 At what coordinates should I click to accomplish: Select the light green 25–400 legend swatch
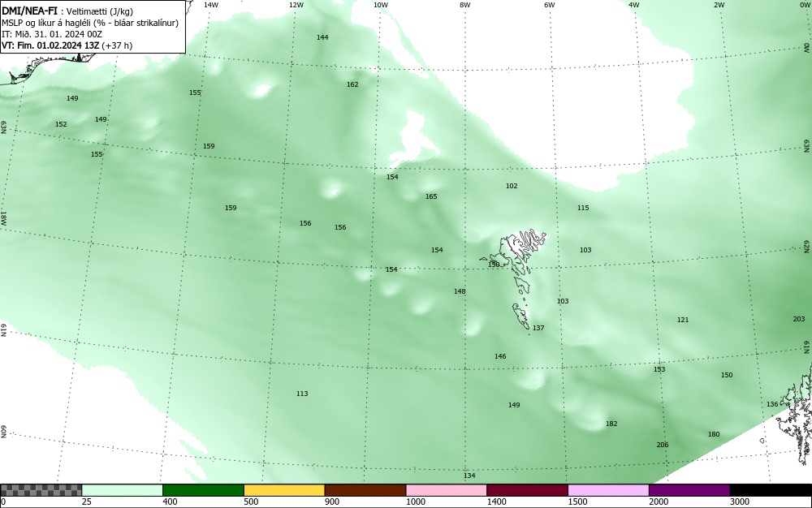123,490
